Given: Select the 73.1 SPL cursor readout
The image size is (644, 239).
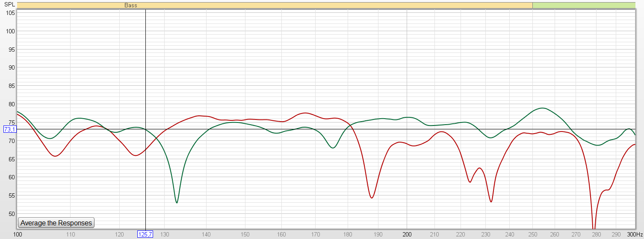Looking at the screenshot, I should pyautogui.click(x=9, y=129).
